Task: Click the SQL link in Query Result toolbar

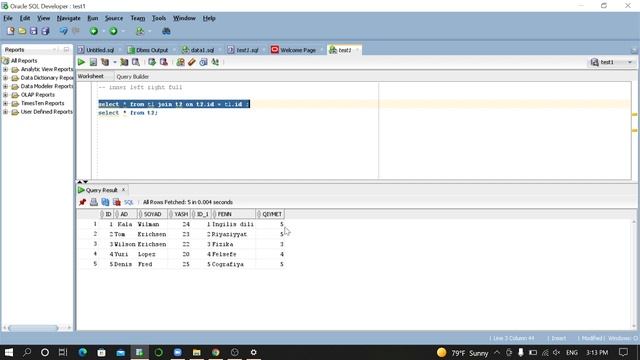Action: coord(129,202)
